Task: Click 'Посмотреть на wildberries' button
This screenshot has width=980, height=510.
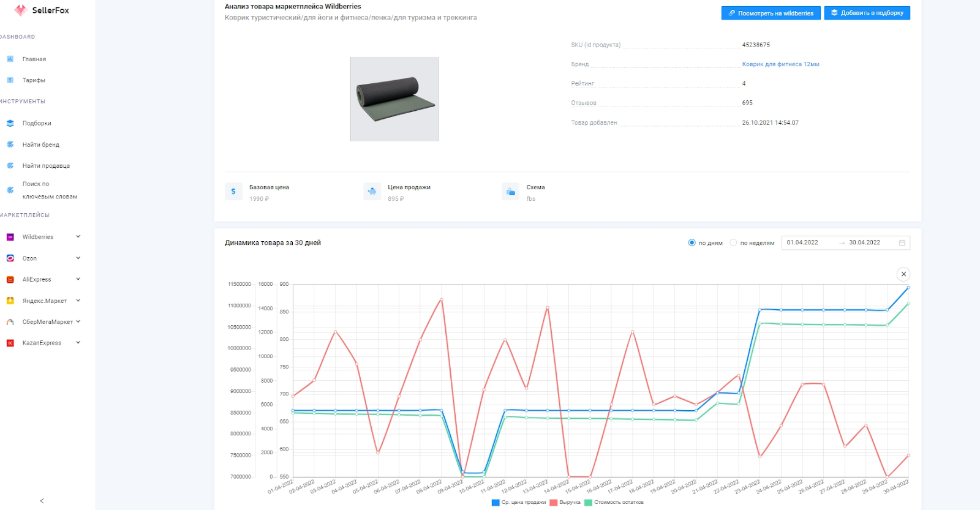Action: click(771, 13)
